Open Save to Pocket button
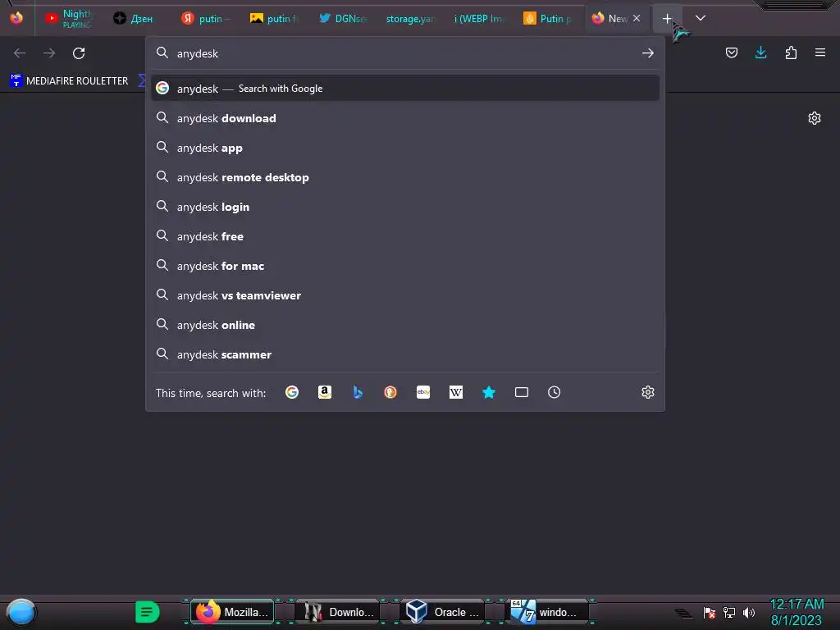Image resolution: width=840 pixels, height=630 pixels. pyautogui.click(x=732, y=52)
